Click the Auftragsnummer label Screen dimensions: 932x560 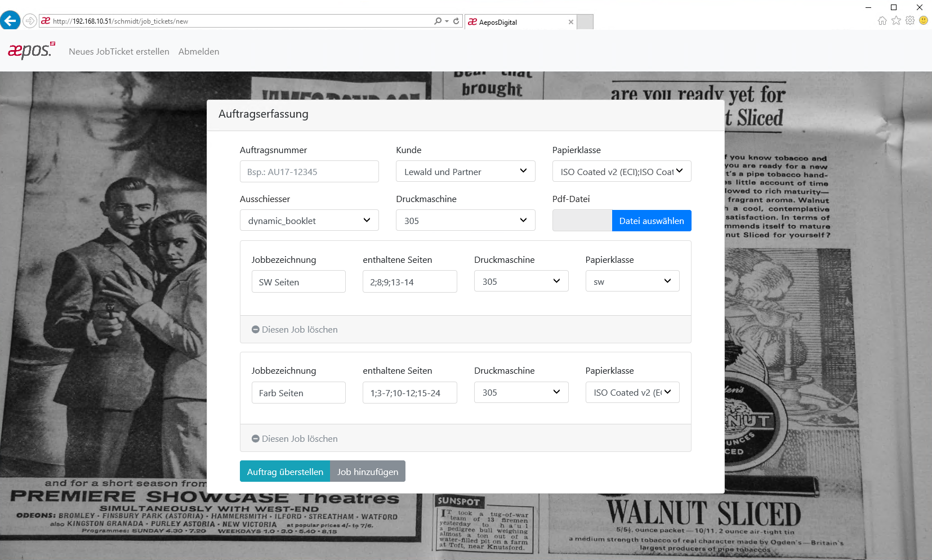click(274, 150)
